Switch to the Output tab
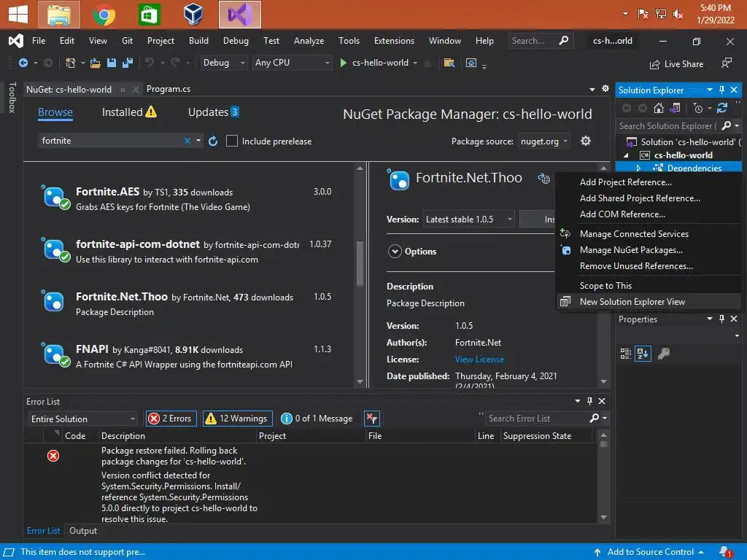The image size is (747, 560). pos(83,531)
